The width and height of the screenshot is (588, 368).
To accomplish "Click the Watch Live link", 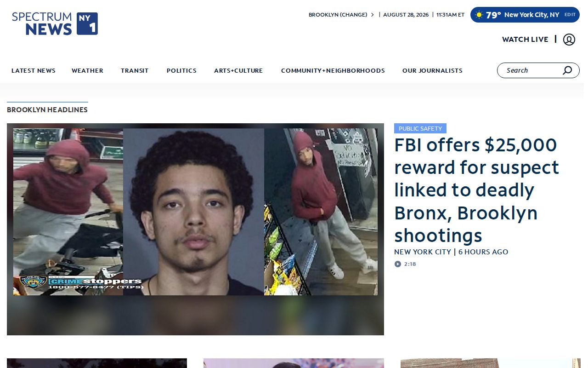I will pyautogui.click(x=525, y=40).
